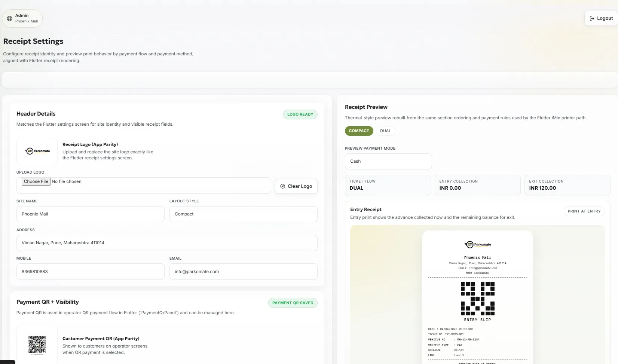Click the Address input field
Image resolution: width=618 pixels, height=364 pixels.
(167, 243)
